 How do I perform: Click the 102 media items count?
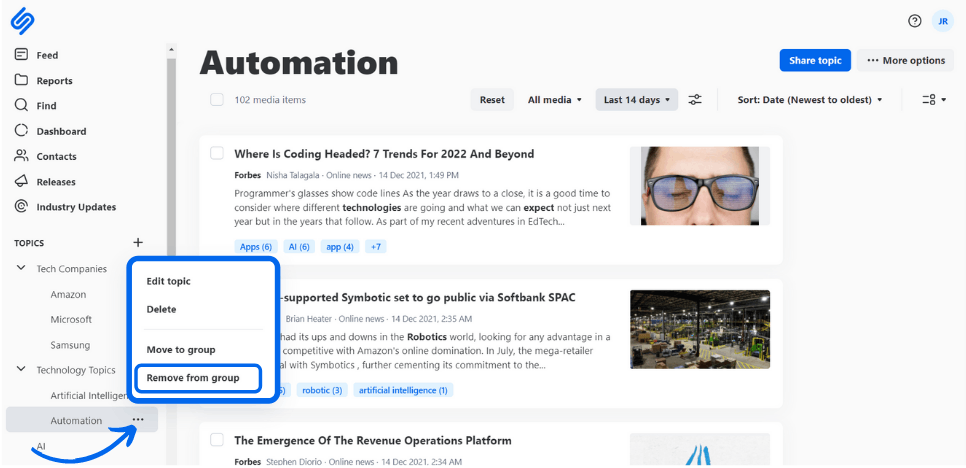[270, 100]
